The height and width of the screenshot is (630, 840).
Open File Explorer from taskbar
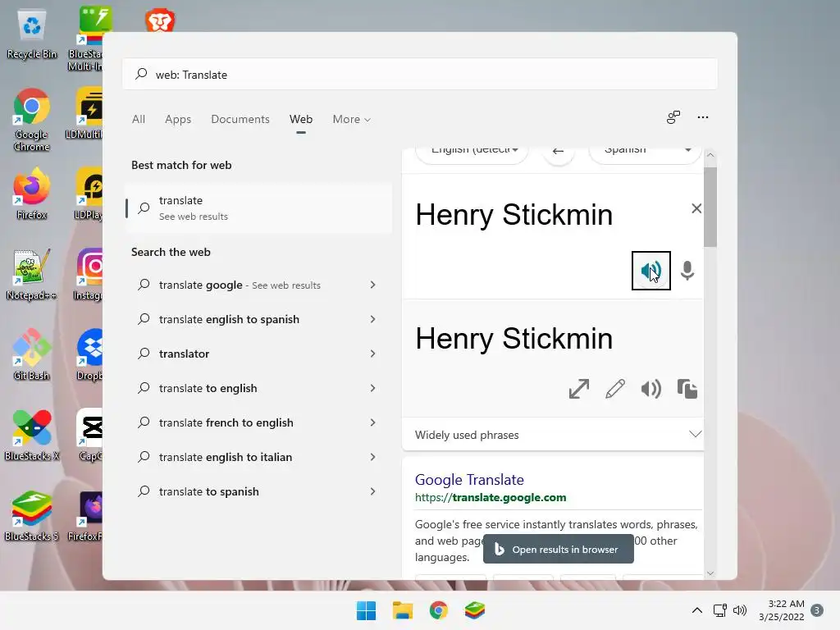[402, 610]
